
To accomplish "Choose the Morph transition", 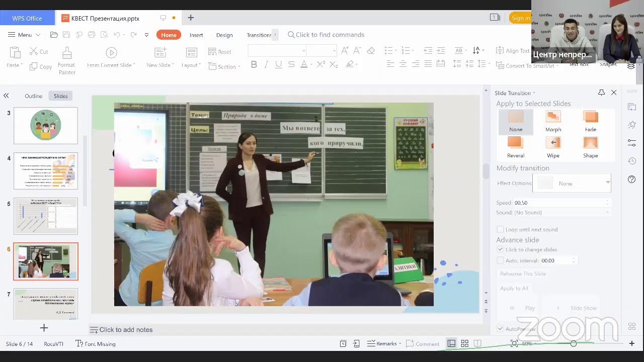I will [553, 122].
